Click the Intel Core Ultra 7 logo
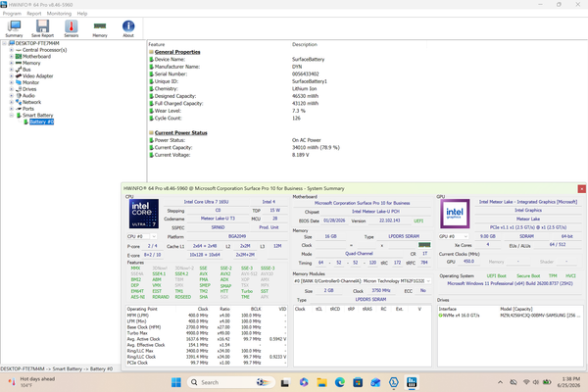Viewport: 588px width, 392px height. point(144,214)
